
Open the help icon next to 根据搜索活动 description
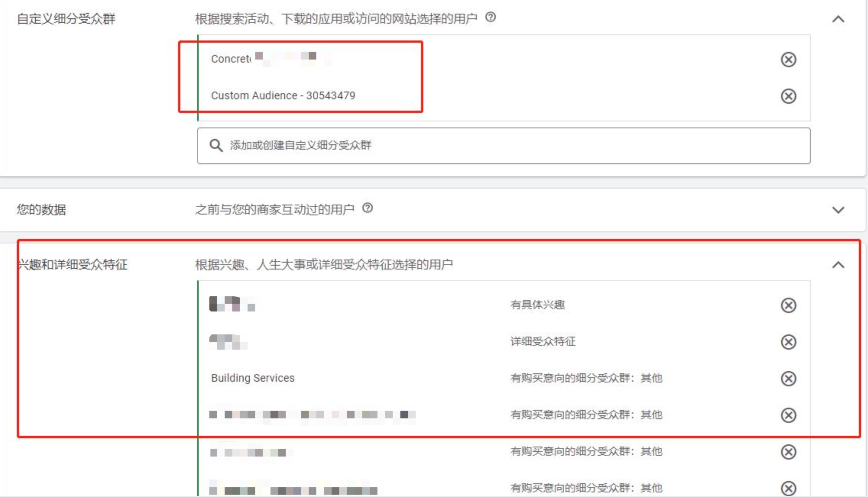tap(491, 17)
